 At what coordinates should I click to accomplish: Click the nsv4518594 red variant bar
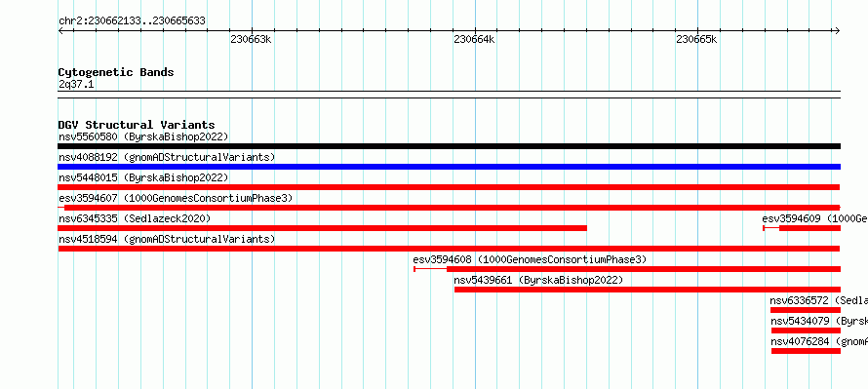pyautogui.click(x=449, y=249)
